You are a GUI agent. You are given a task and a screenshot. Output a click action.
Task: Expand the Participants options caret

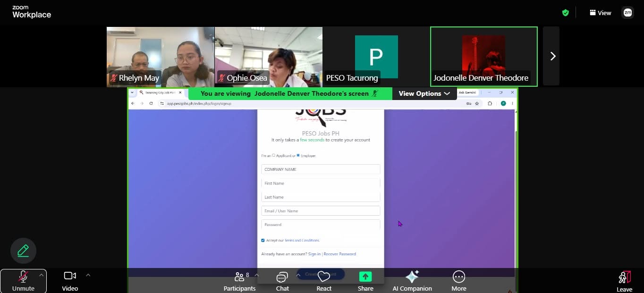[257, 275]
